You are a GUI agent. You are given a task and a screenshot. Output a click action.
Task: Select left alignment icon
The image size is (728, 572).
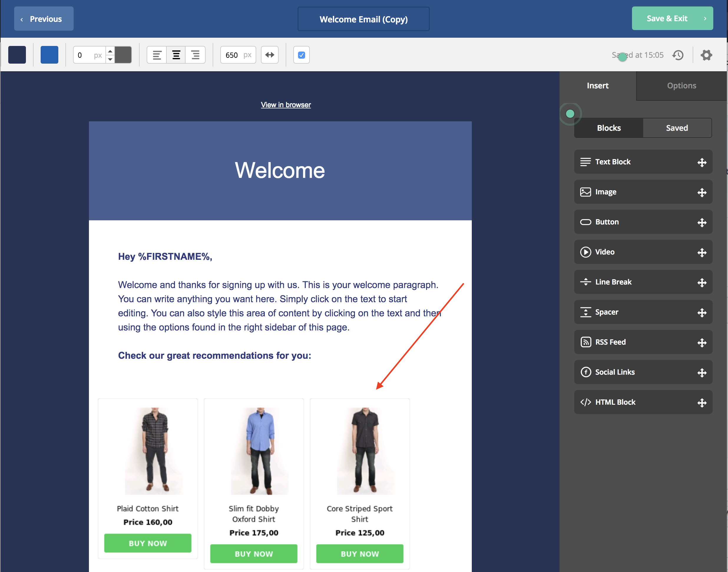(157, 55)
